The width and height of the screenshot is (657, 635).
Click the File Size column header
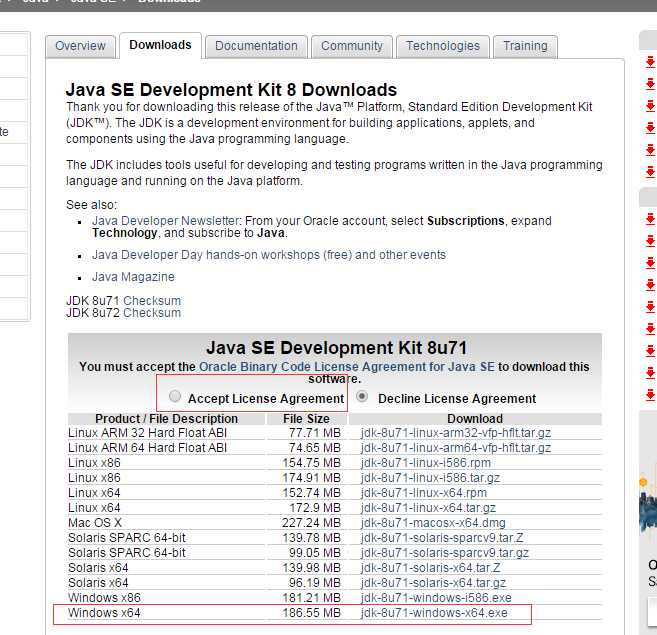306,419
